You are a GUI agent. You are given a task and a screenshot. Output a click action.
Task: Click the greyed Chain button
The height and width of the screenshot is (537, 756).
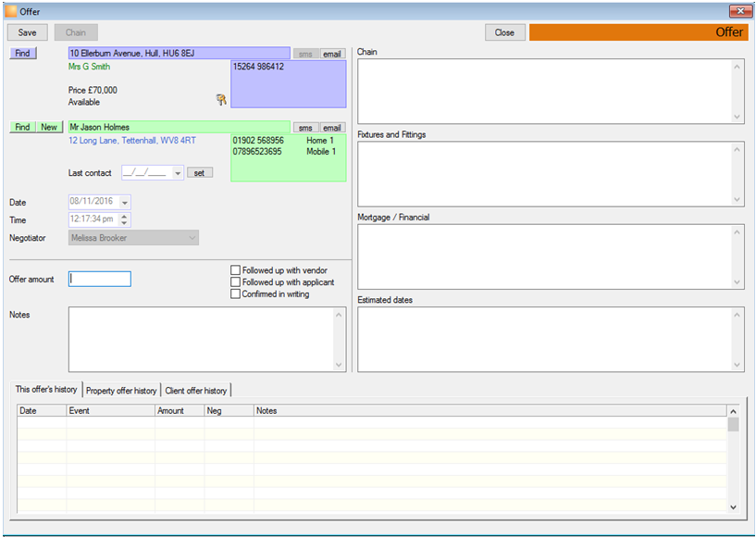point(76,32)
